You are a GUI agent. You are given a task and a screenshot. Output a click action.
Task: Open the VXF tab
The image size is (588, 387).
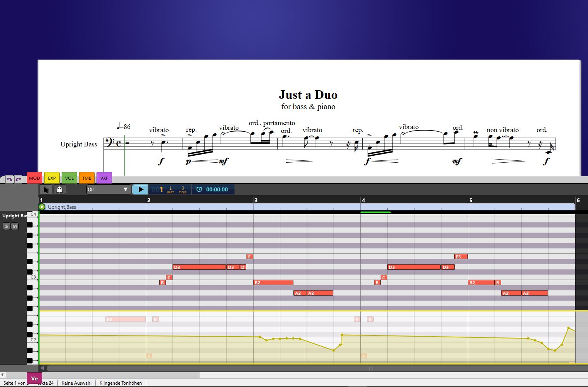(x=104, y=178)
